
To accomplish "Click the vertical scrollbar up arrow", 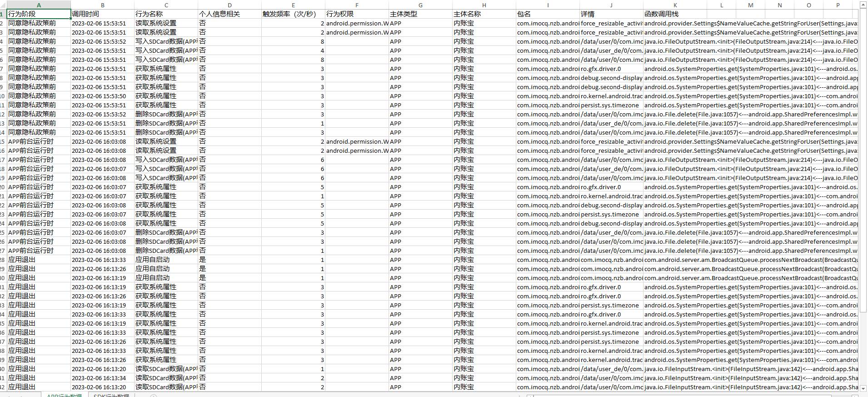I will 863,5.
